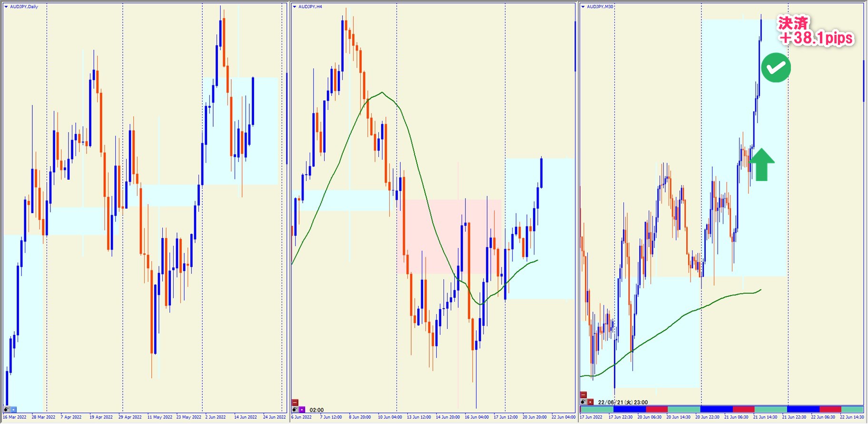Image resolution: width=868 pixels, height=424 pixels.
Task: Click the 22/06/21 23:00 time label
Action: (622, 402)
